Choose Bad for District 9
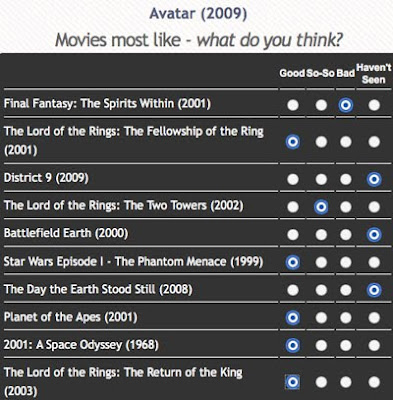393x400 pixels. 346,179
